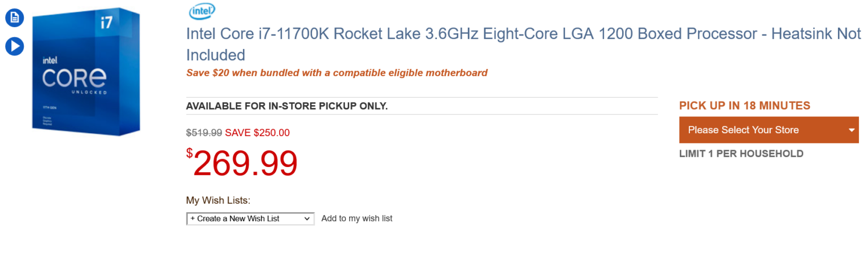The width and height of the screenshot is (868, 276).
Task: Click the i7 badge on the product box
Action: pos(107,23)
